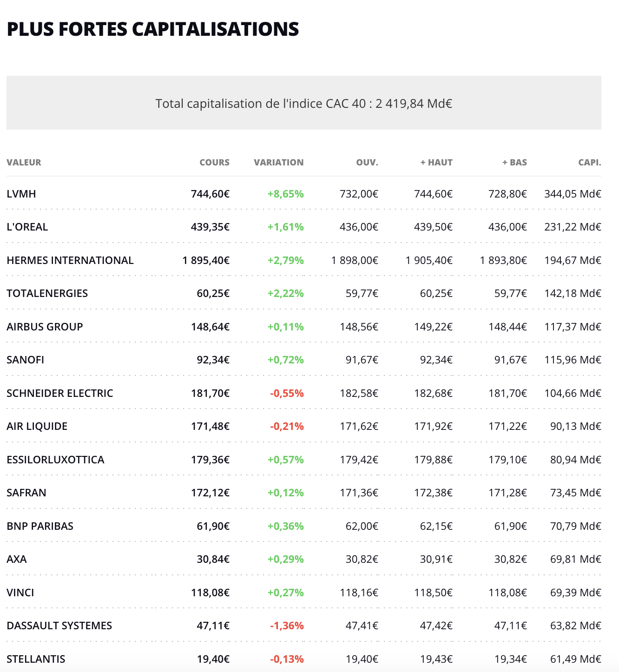Select the TOTALENERGIES row name

[47, 293]
